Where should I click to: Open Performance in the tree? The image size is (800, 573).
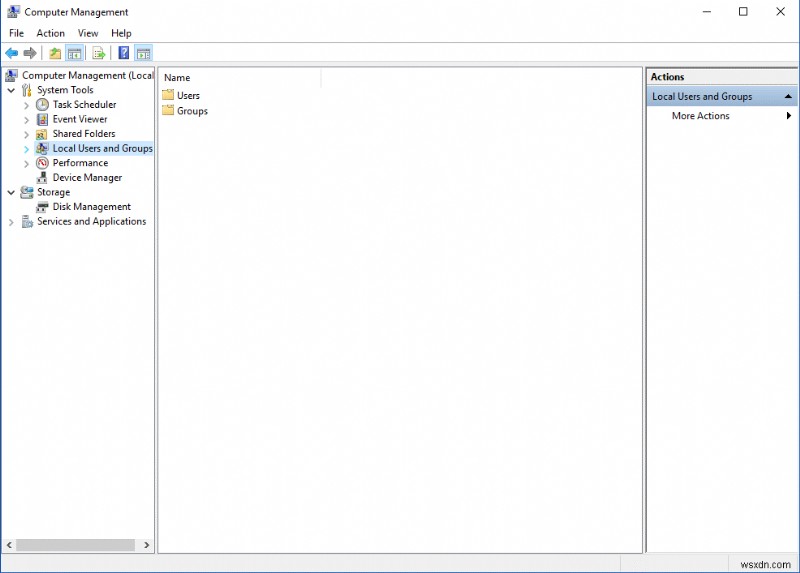(x=80, y=163)
